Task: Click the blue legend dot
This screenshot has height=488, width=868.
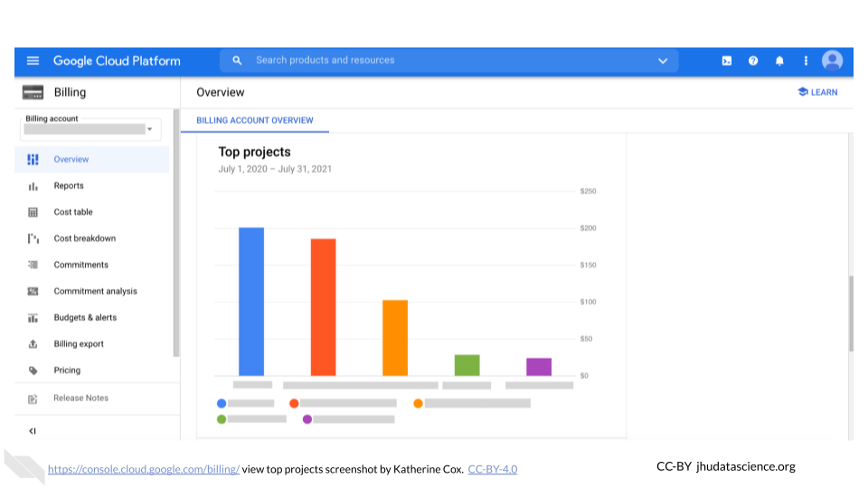Action: (222, 403)
